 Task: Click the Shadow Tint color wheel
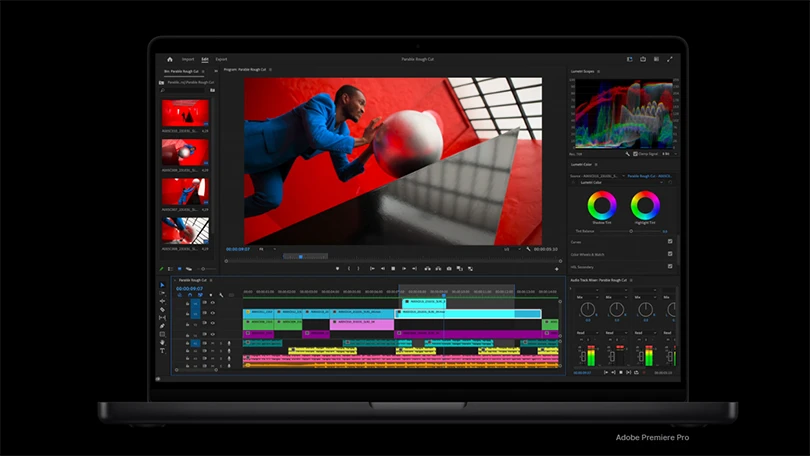[x=602, y=205]
